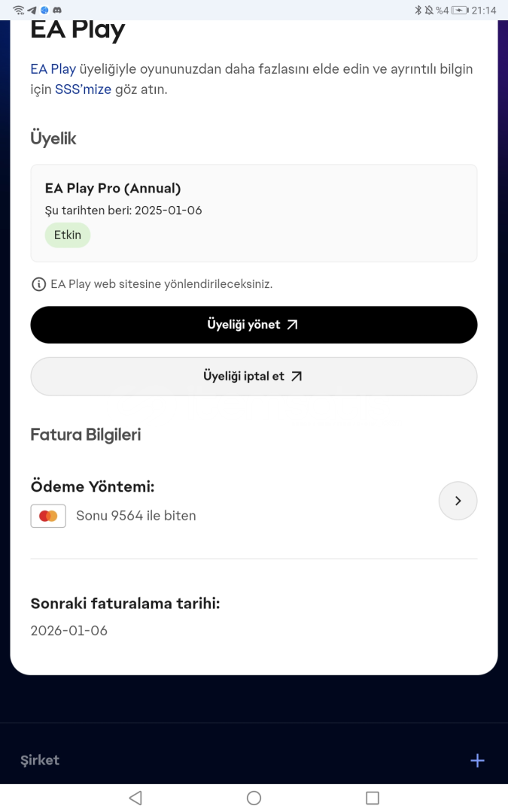Open the EA Play link in description
Image resolution: width=508 pixels, height=812 pixels.
click(x=53, y=69)
